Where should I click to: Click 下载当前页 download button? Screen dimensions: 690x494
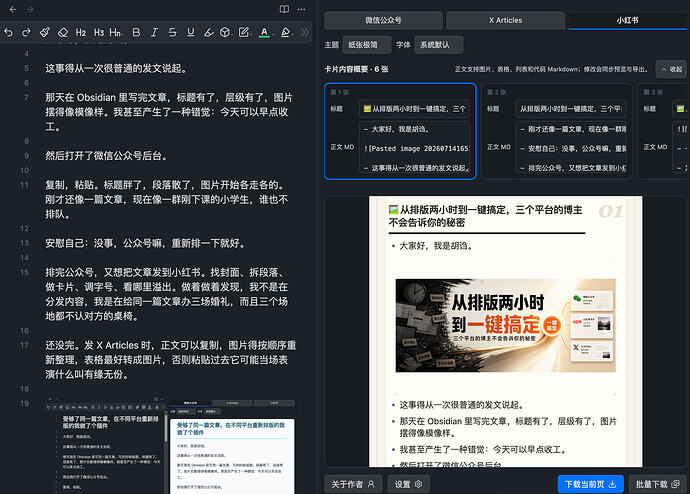tap(591, 484)
